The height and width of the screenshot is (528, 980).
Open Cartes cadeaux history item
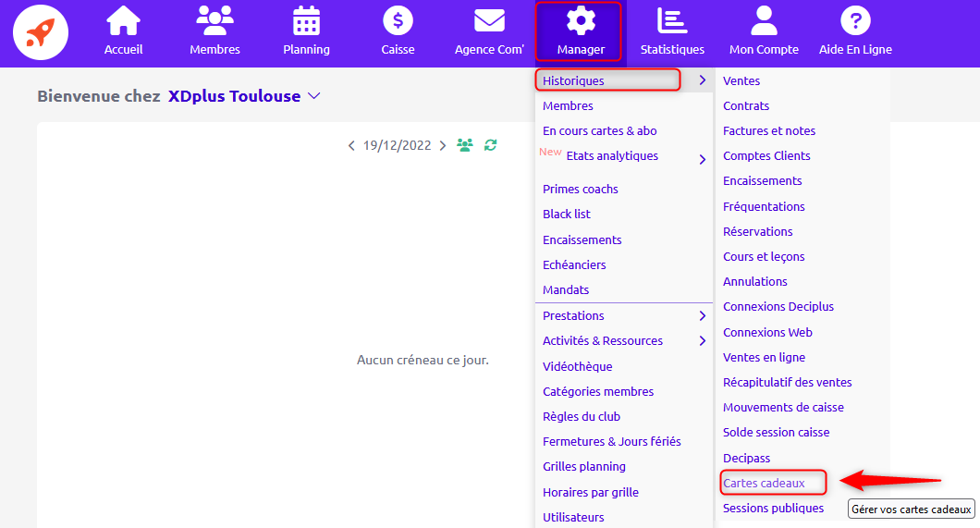[764, 483]
